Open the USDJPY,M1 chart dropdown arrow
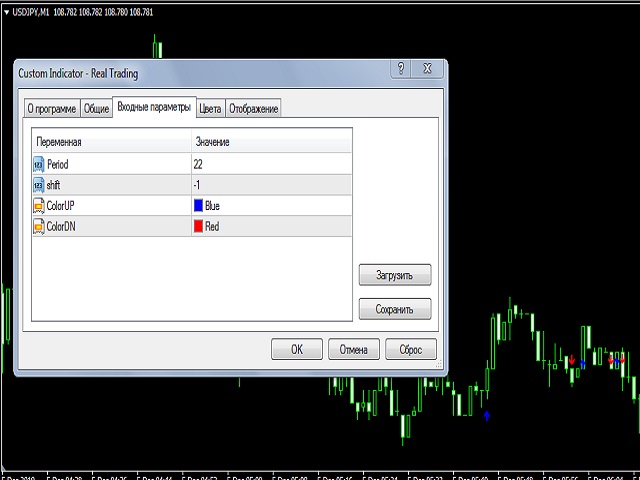 5,12
